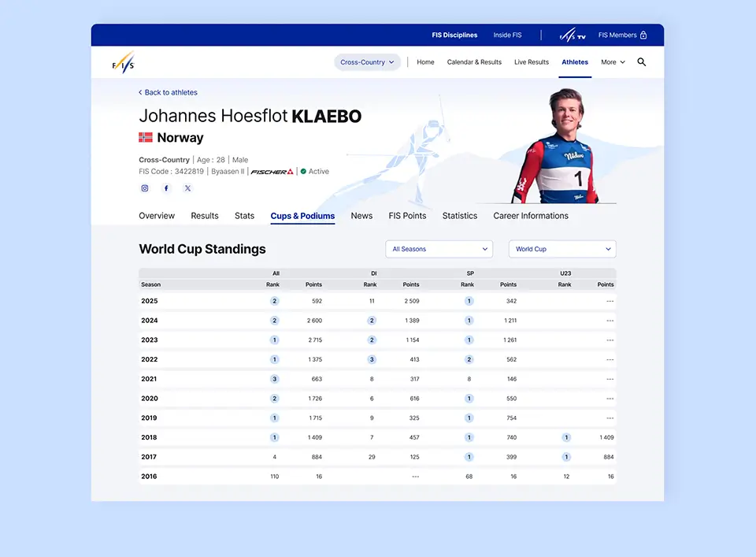Switch to Career Informations tab
Image resolution: width=756 pixels, height=557 pixels.
pos(530,216)
